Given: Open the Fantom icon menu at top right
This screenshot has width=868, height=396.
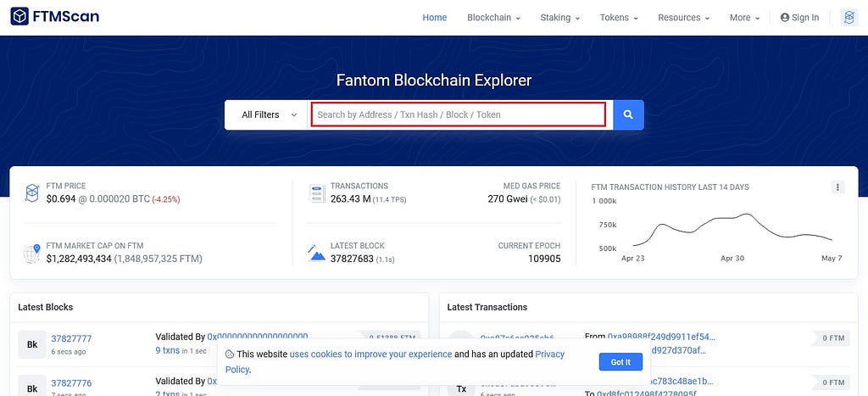Looking at the screenshot, I should coord(849,18).
